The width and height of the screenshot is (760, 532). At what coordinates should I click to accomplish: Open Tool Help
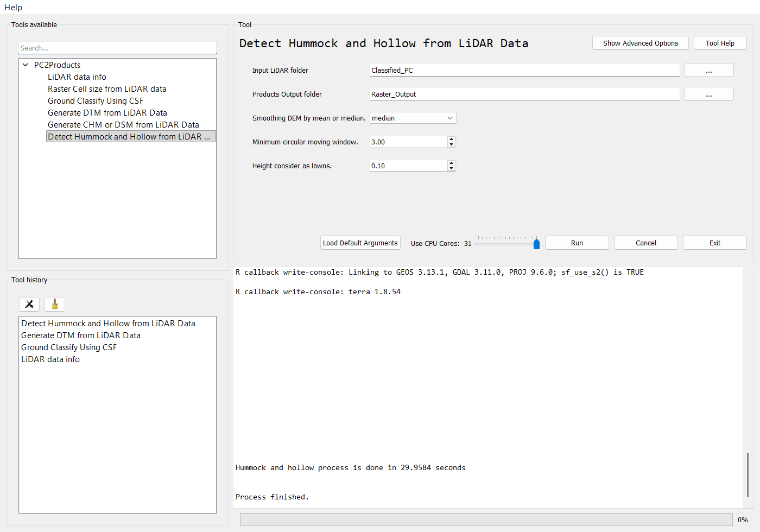(720, 43)
